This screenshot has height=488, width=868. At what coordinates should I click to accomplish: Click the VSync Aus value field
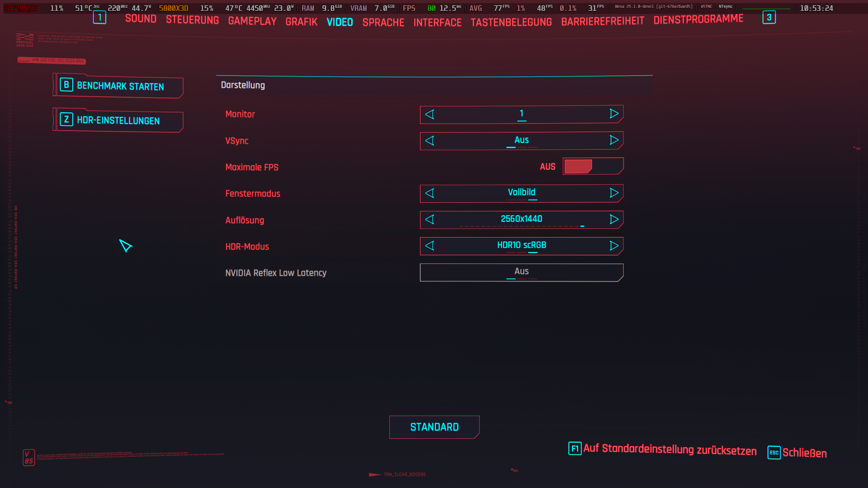coord(521,140)
